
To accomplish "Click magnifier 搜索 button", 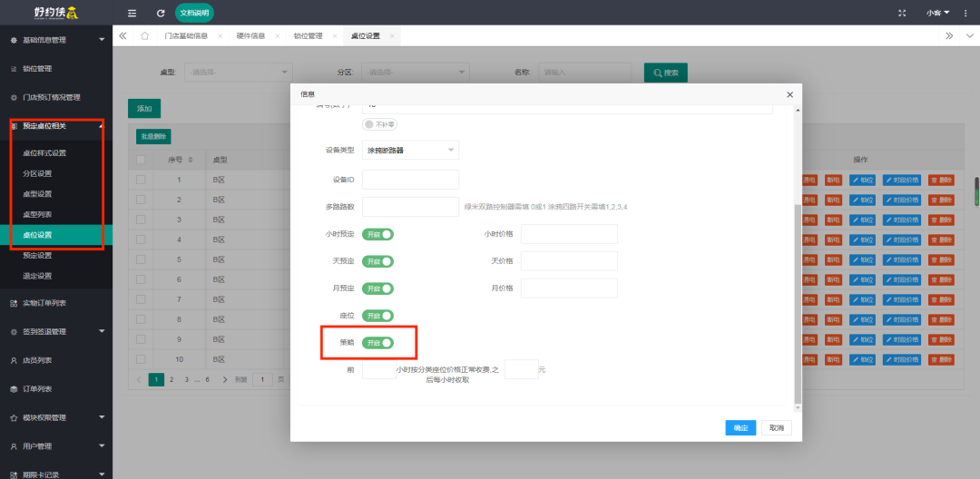I will [666, 73].
